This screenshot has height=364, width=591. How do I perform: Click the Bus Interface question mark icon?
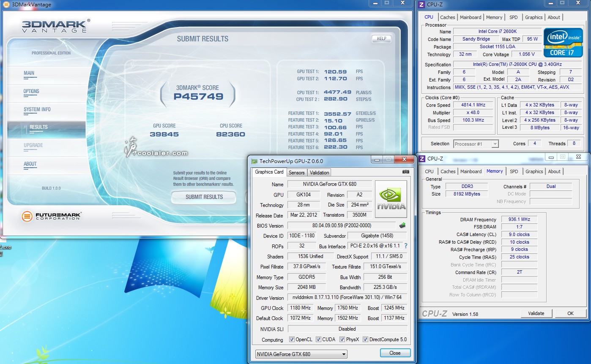406,246
